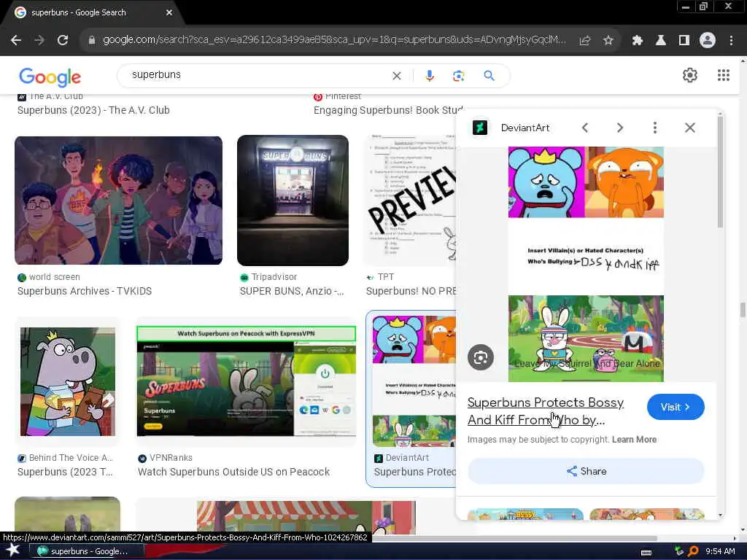
Task: Share this page from the address bar
Action: [x=585, y=41]
